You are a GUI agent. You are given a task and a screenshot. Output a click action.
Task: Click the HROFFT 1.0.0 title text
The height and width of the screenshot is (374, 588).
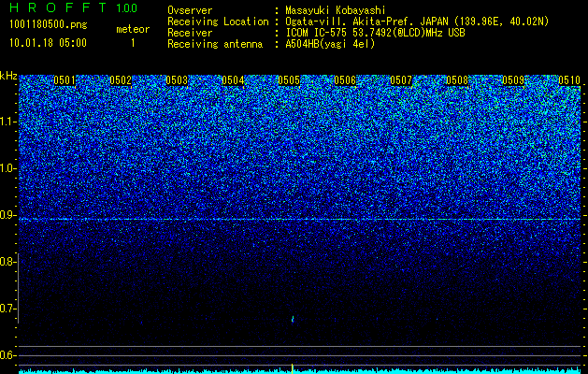[x=74, y=7]
